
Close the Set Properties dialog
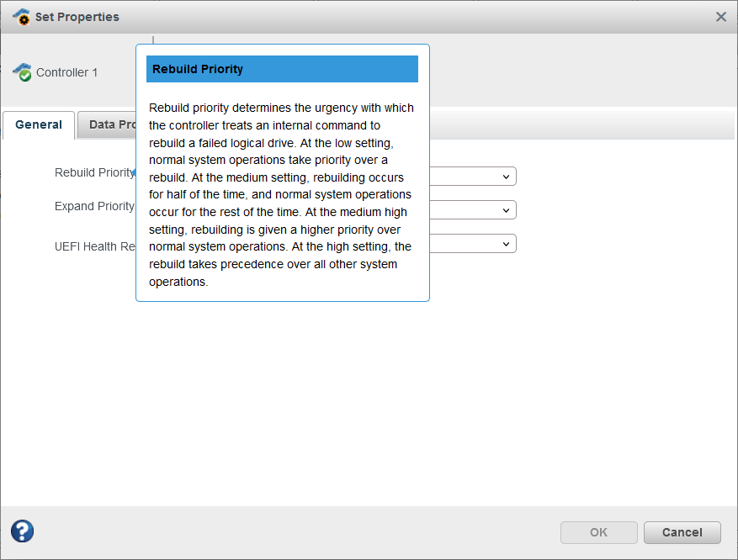pyautogui.click(x=720, y=17)
